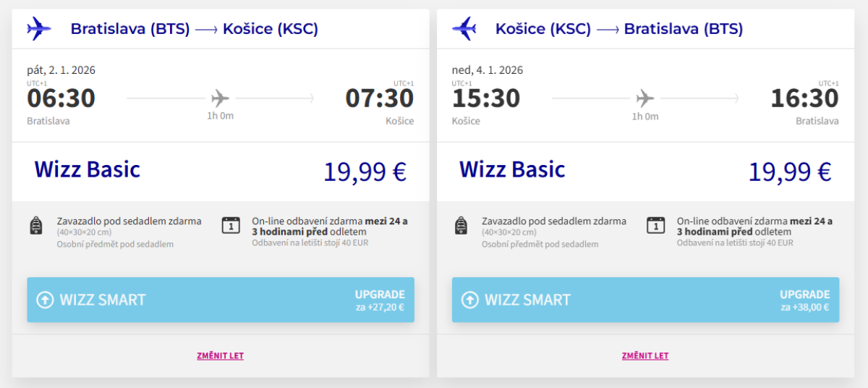Viewport: 868px width, 388px height.
Task: Click the airplane logo beside Košice (KSC) → Bratislava (BTS)
Action: [464, 29]
